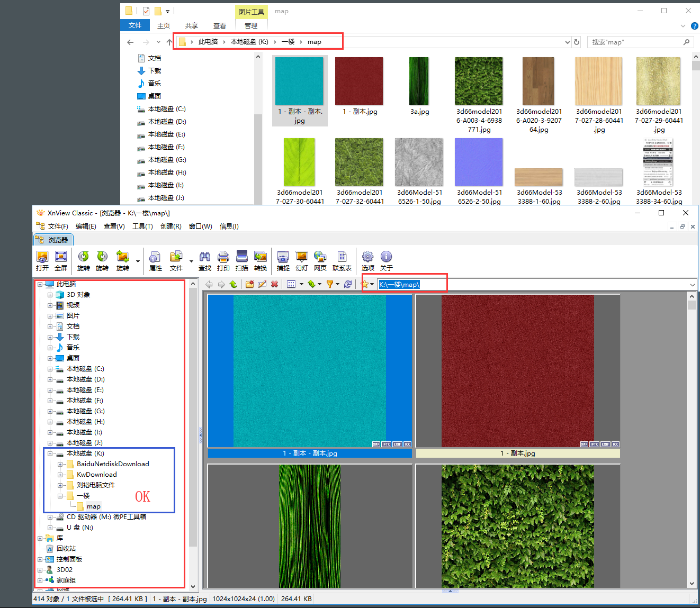This screenshot has width=700, height=608.
Task: Open the 转换 convert tool
Action: (261, 257)
